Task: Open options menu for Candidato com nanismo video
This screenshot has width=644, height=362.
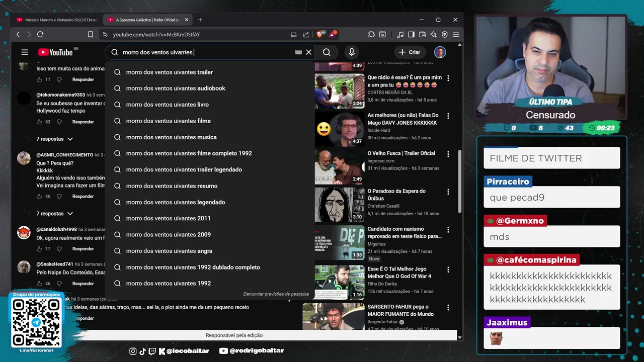Action: (448, 230)
